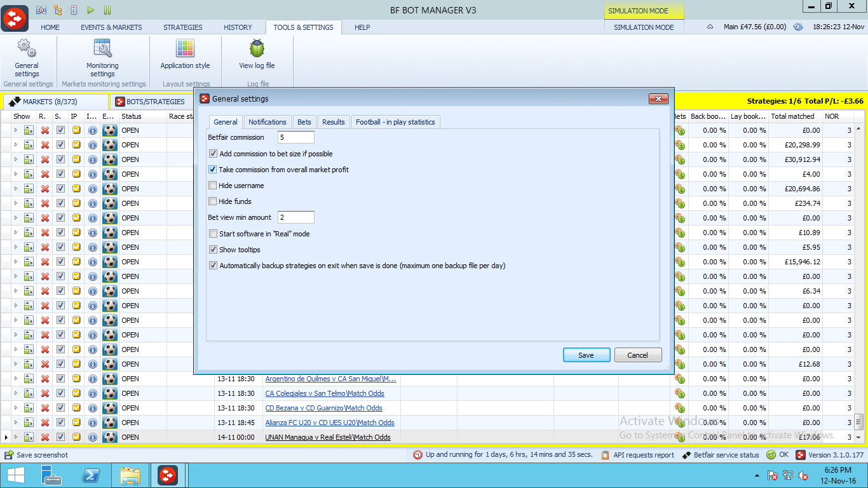Open the API requests report
Image resolution: width=868 pixels, height=488 pixels.
coord(637,455)
